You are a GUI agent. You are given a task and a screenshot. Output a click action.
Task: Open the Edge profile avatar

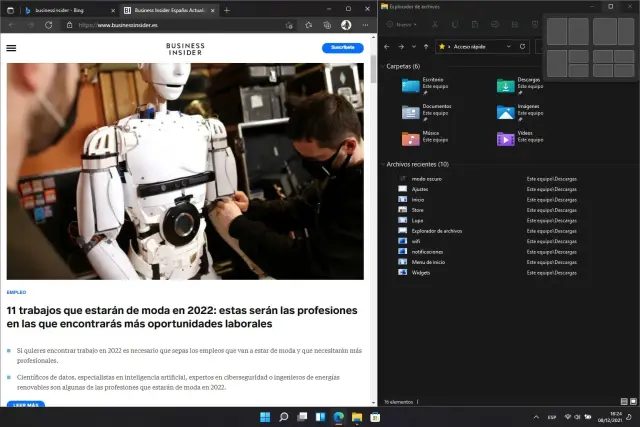(346, 25)
